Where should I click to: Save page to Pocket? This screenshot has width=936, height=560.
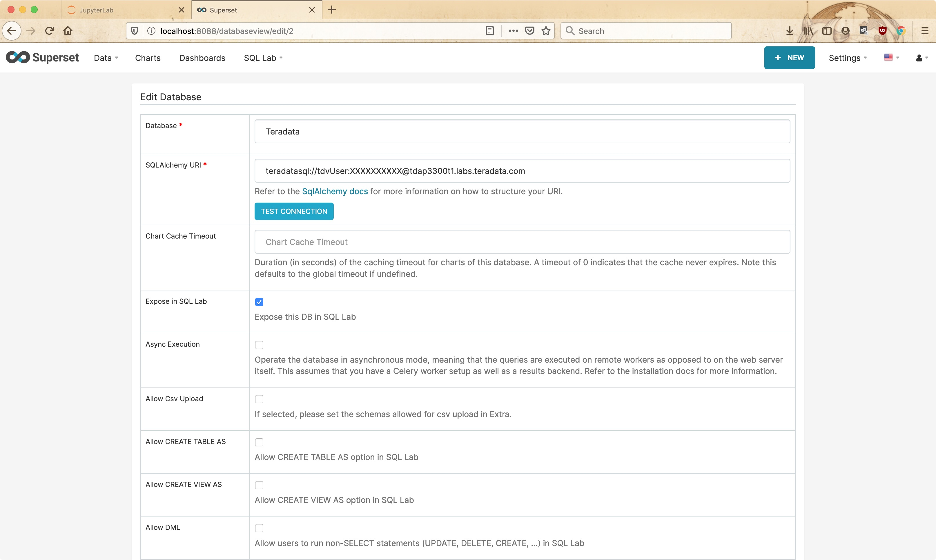[x=530, y=31]
